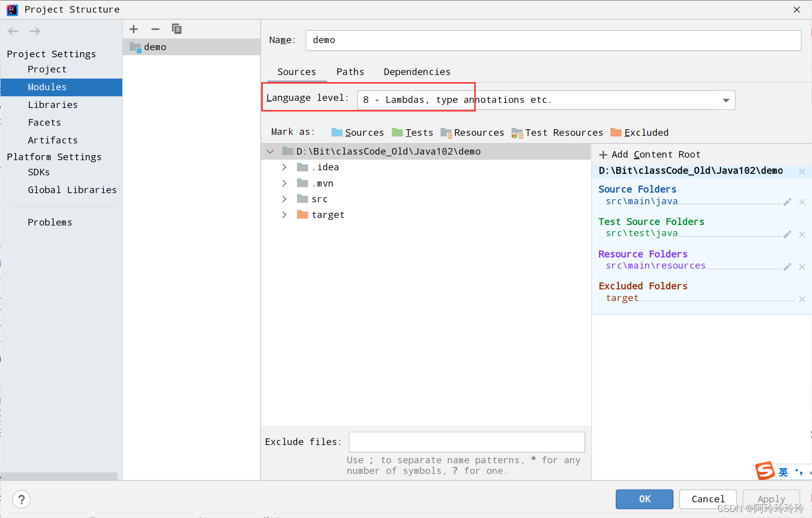Mark folder as Resources
Viewport: 812px width, 518px height.
472,133
